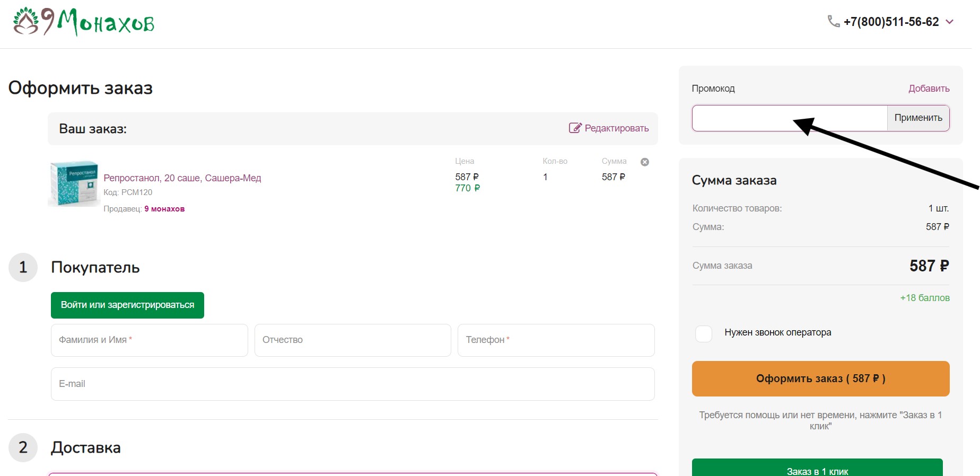Image resolution: width=980 pixels, height=476 pixels.
Task: Click the Заказ в 1 клик button
Action: 818,469
